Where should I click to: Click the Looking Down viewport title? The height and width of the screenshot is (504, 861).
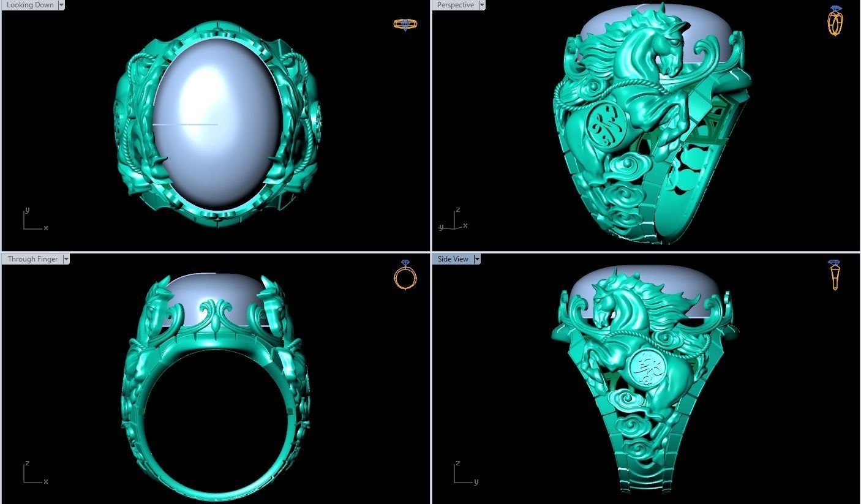point(30,5)
